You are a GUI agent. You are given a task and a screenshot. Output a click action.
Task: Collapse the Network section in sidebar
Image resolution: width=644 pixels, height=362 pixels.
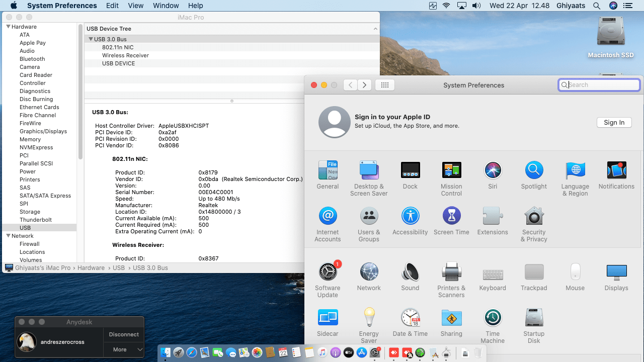[8, 236]
